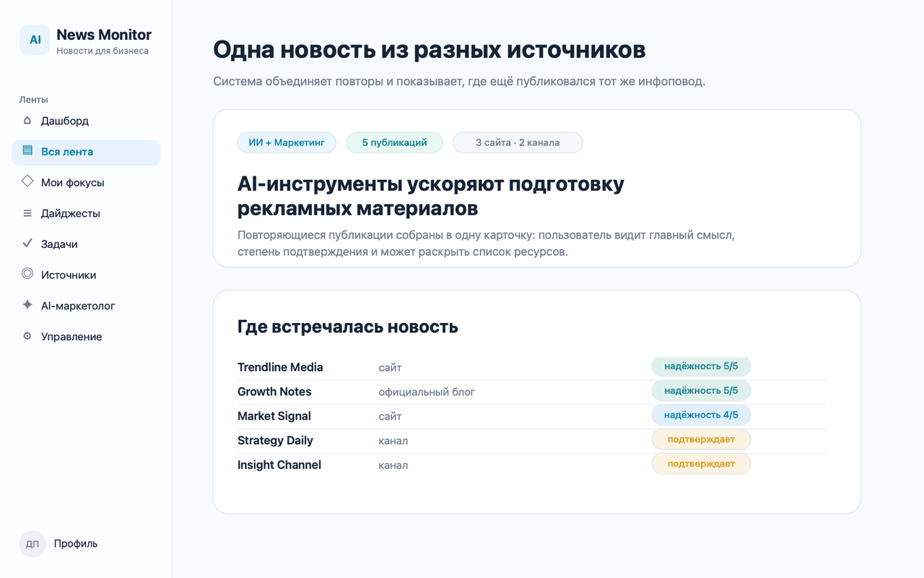Click Новости для бизнеса subtitle
The height and width of the screenshot is (578, 924).
click(103, 51)
